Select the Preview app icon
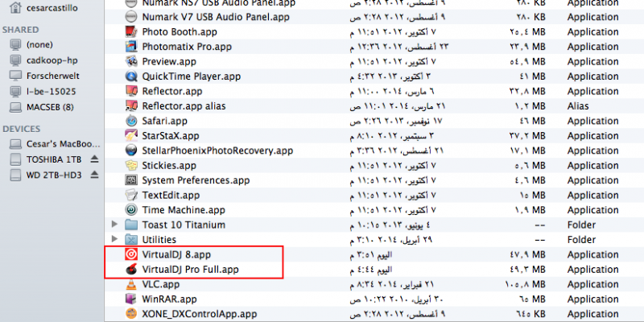 point(130,62)
